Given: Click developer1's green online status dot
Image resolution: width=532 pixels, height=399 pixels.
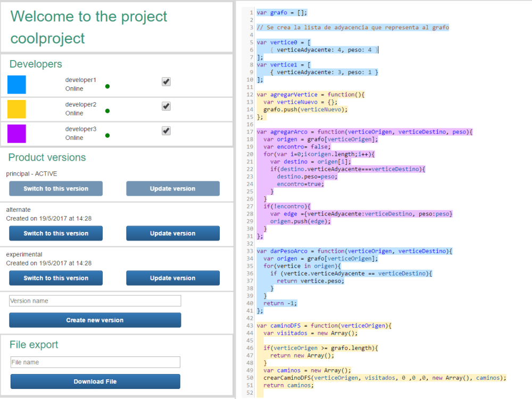Looking at the screenshot, I should coord(107,86).
